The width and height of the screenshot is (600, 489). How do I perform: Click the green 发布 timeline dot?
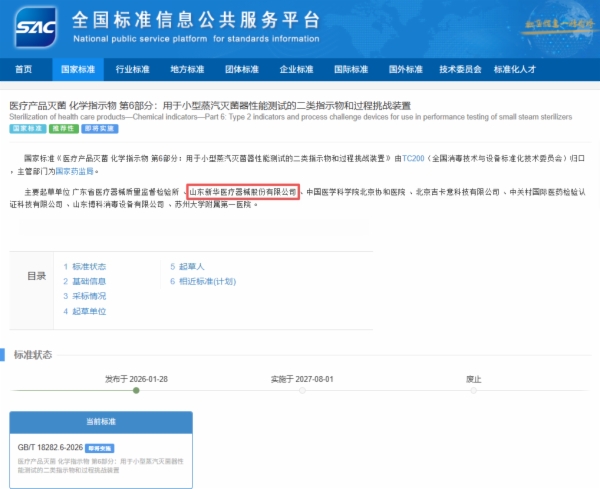[136, 390]
